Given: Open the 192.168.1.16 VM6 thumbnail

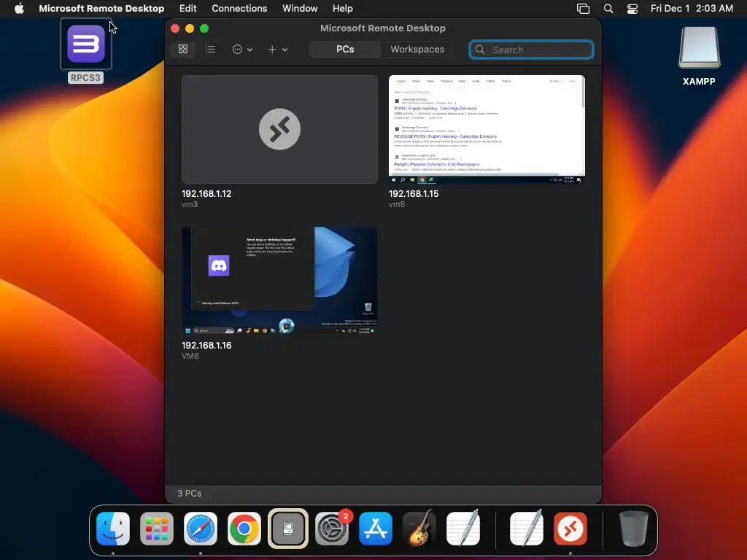Looking at the screenshot, I should 279,281.
